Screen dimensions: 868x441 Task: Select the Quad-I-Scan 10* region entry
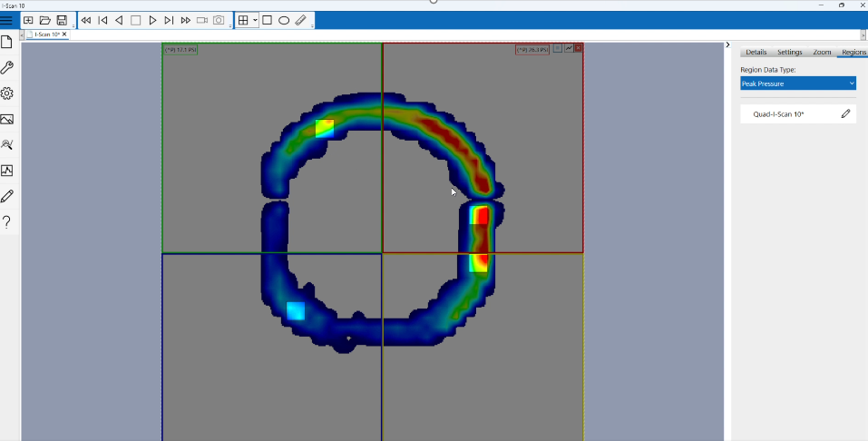coord(798,114)
